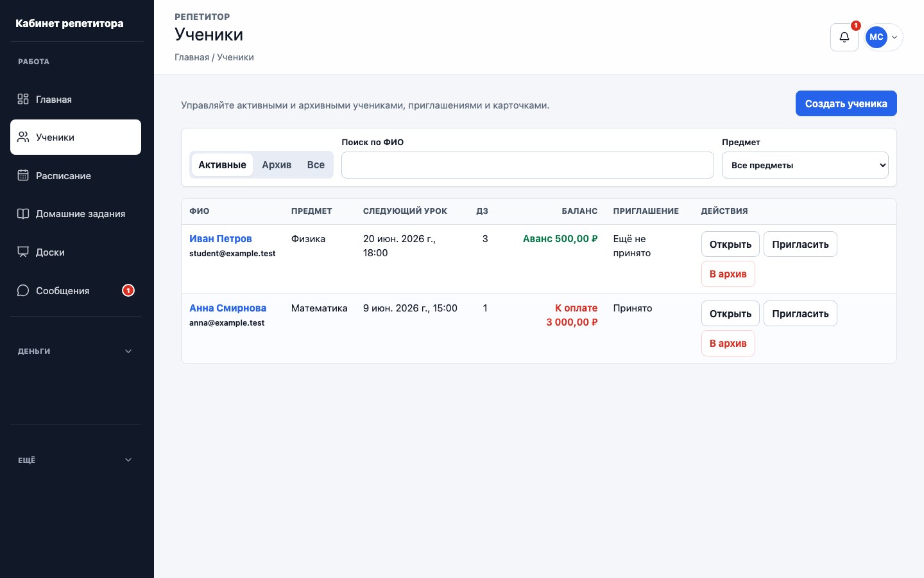The image size is (924, 578).
Task: Click Открыть for Иван Петров
Action: (x=730, y=244)
